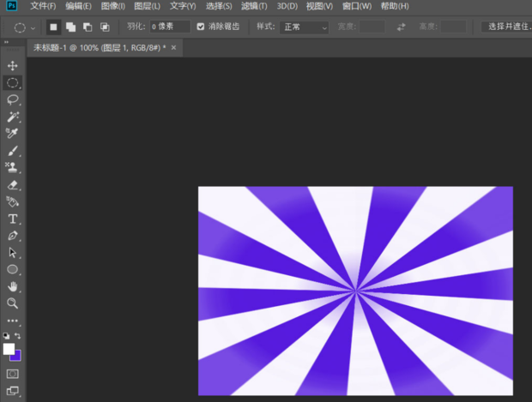Image resolution: width=532 pixels, height=402 pixels.
Task: Select the Zoom tool
Action: click(x=13, y=303)
